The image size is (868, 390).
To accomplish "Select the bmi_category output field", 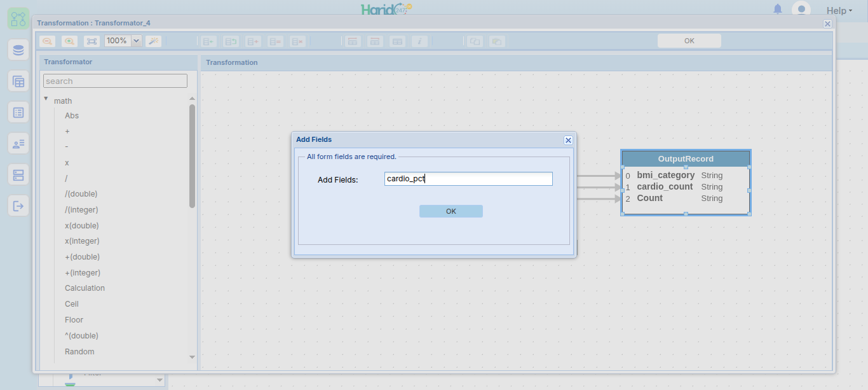I will (x=666, y=175).
